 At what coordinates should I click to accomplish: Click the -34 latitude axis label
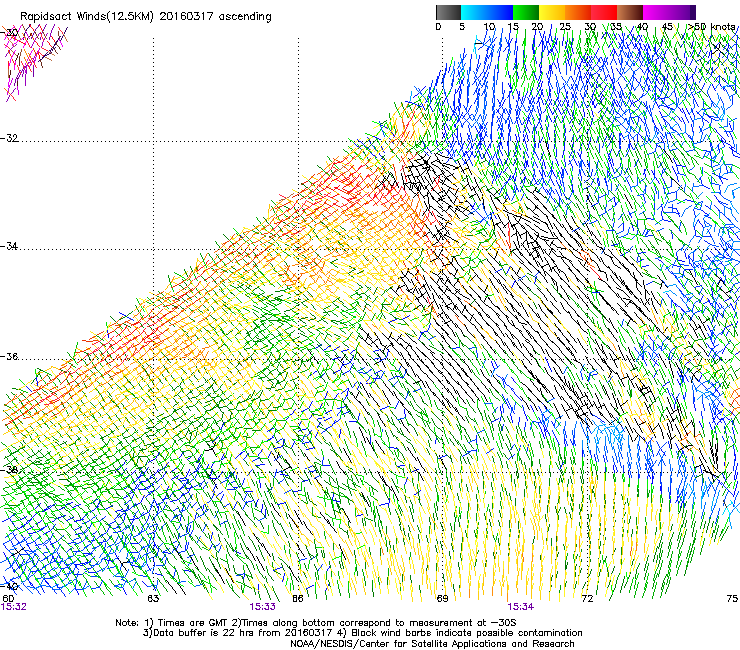(9, 246)
